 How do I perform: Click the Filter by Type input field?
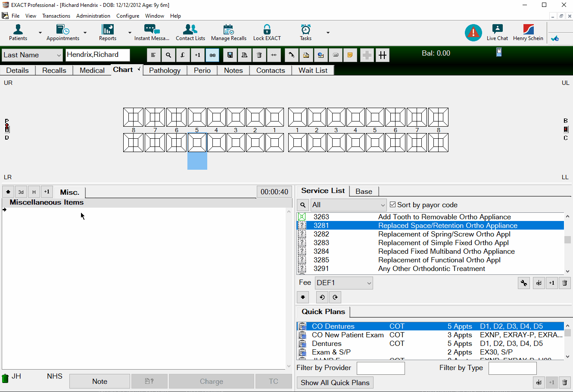[x=513, y=368]
